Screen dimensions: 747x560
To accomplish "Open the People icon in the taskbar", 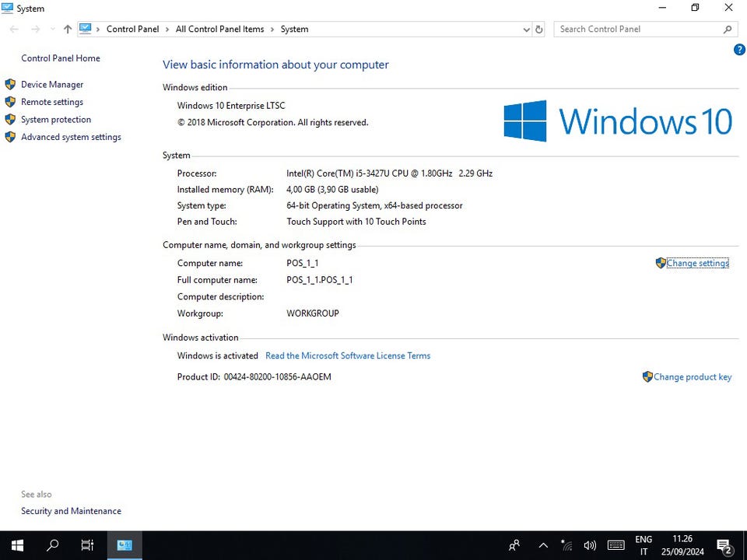I will click(x=514, y=545).
